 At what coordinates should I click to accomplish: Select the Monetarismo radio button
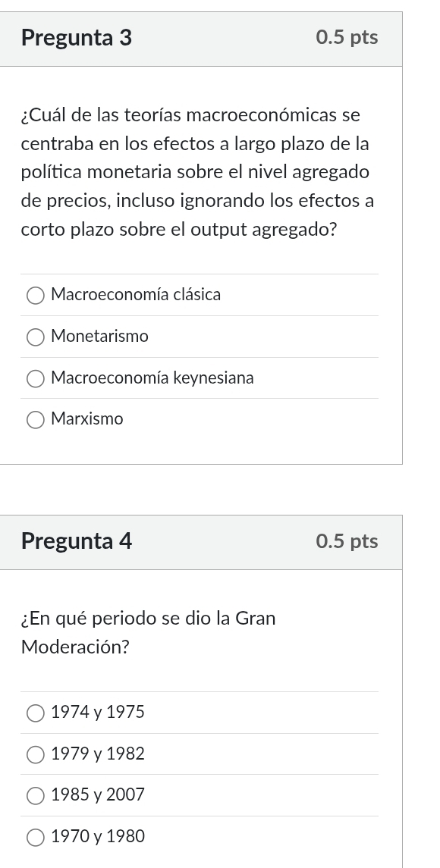[x=36, y=337]
